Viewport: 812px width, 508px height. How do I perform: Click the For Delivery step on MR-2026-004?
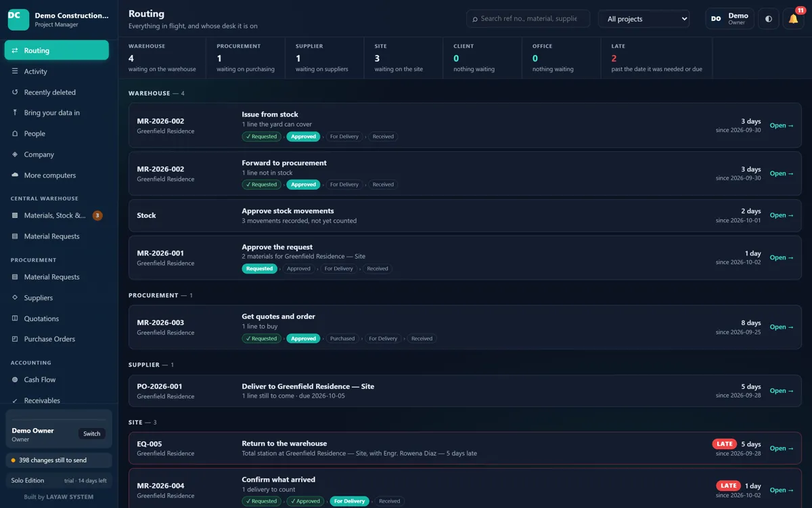[x=349, y=501]
